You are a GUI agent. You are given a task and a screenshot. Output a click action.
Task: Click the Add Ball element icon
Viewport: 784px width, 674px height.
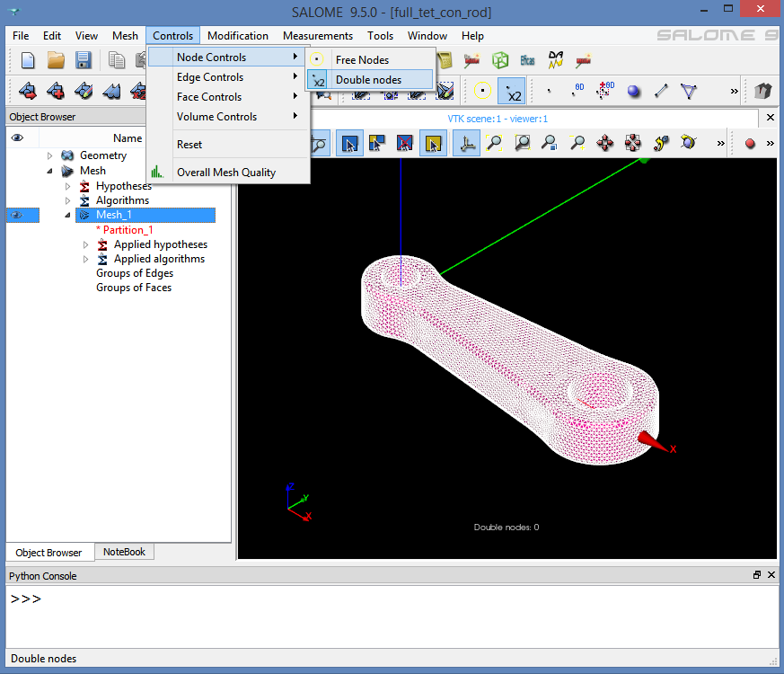coord(634,91)
